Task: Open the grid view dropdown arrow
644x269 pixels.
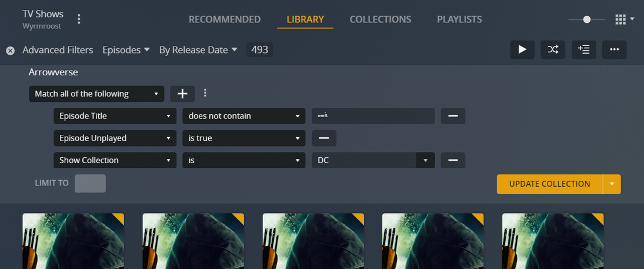Action: (x=632, y=19)
